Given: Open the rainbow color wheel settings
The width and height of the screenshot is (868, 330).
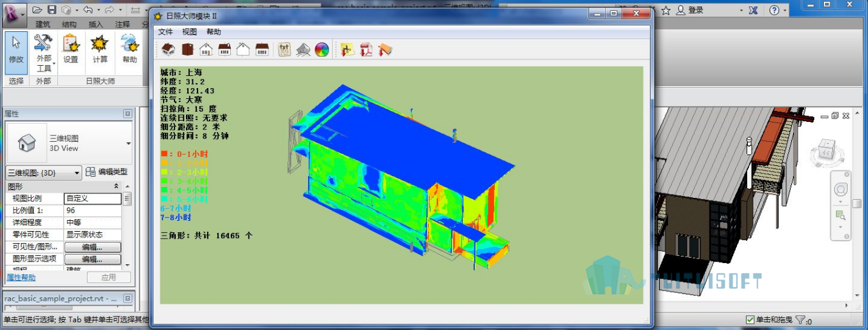Looking at the screenshot, I should click(x=322, y=49).
